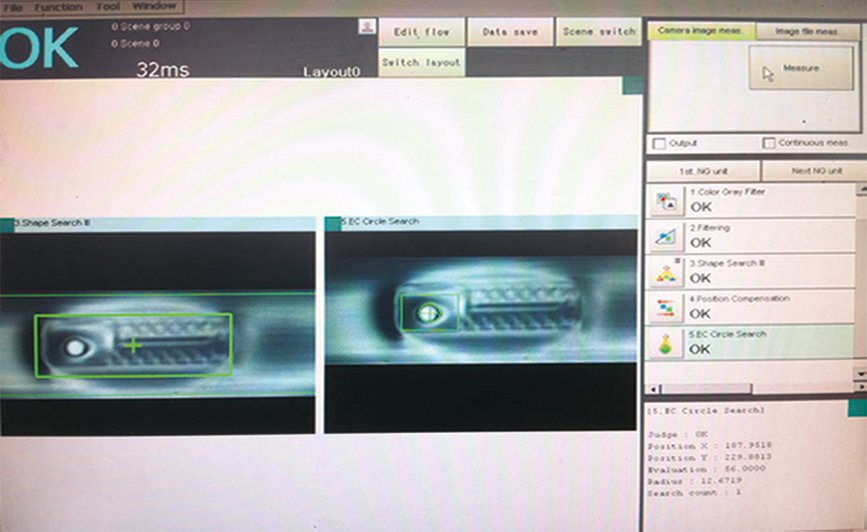Click the Data save button
The height and width of the screenshot is (532, 867).
[510, 32]
